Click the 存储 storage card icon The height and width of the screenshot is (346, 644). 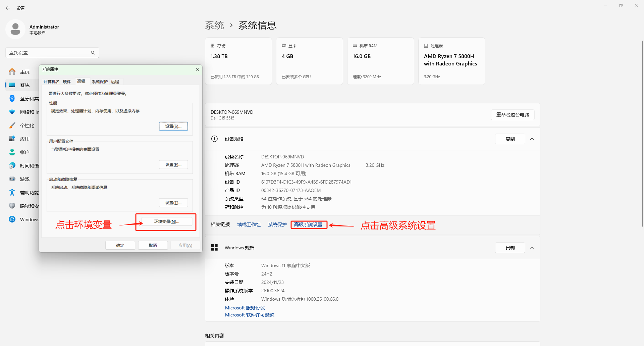(213, 46)
